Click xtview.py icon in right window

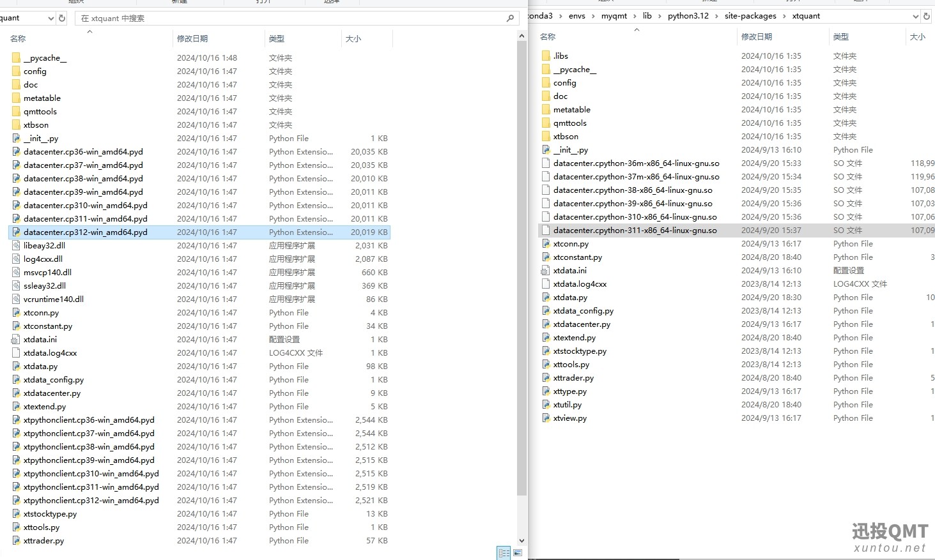[546, 418]
